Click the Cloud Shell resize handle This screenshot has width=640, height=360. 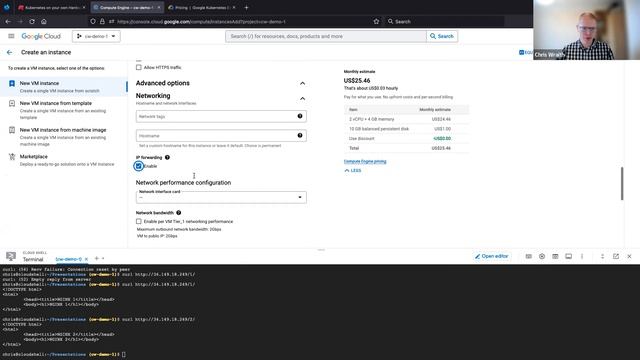pyautogui.click(x=321, y=250)
